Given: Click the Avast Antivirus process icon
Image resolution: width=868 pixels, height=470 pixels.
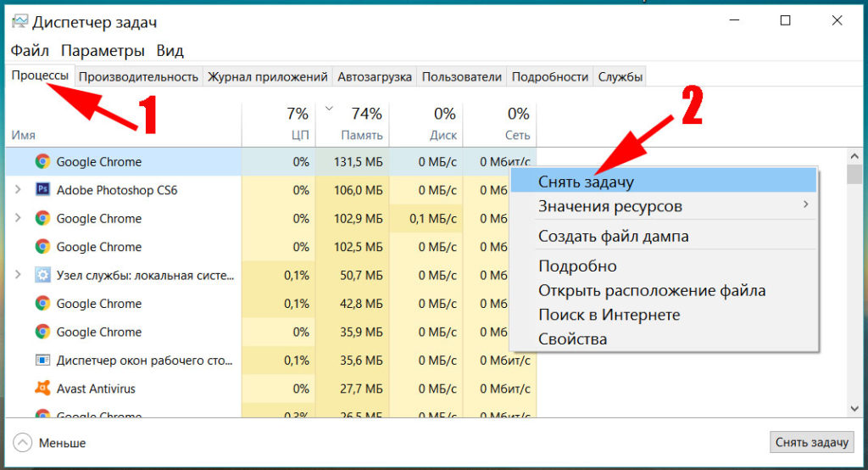Looking at the screenshot, I should point(42,389).
